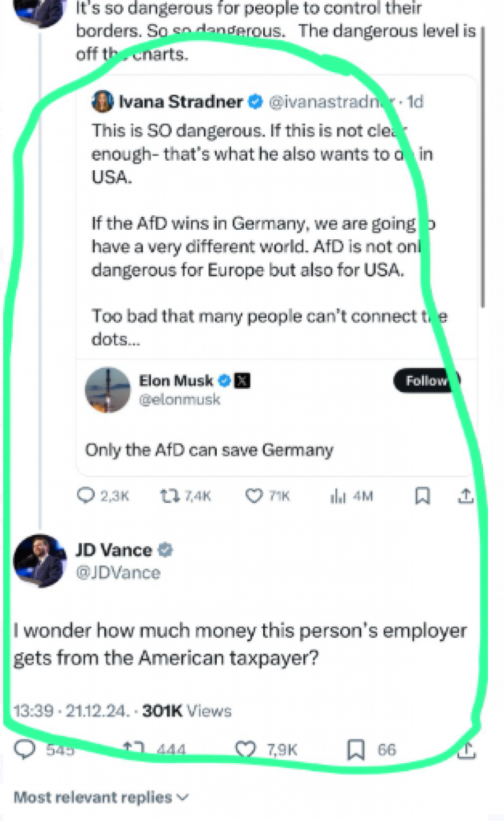The width and height of the screenshot is (504, 821).
Task: Click @JDVance handle
Action: tap(118, 573)
